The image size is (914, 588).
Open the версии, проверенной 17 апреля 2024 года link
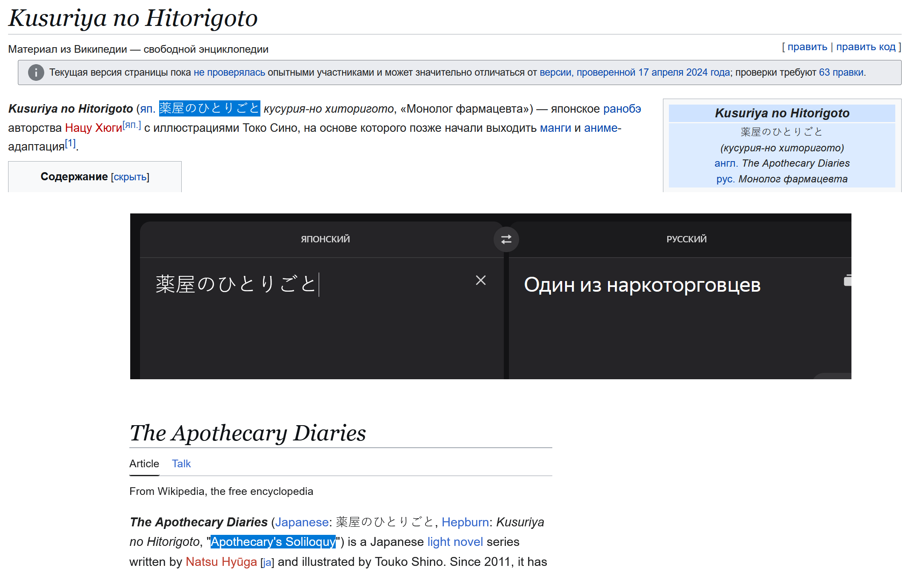tap(635, 72)
